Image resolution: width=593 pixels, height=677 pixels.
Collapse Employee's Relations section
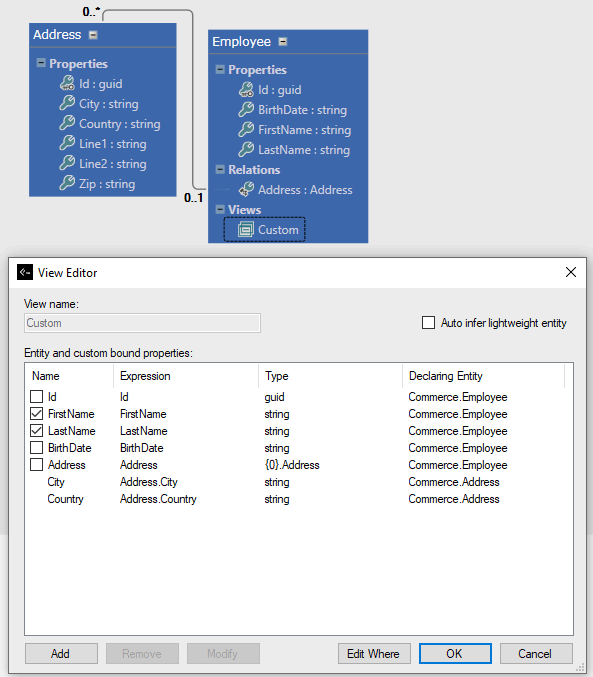tap(220, 169)
